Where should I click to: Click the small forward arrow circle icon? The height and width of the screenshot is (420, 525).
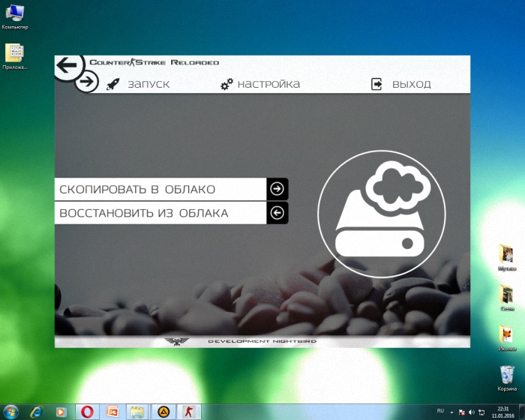pyautogui.click(x=86, y=82)
